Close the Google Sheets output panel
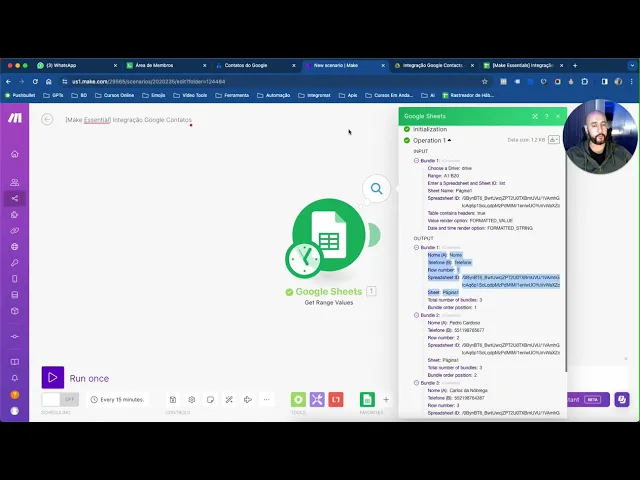Image resolution: width=640 pixels, height=480 pixels. click(558, 116)
